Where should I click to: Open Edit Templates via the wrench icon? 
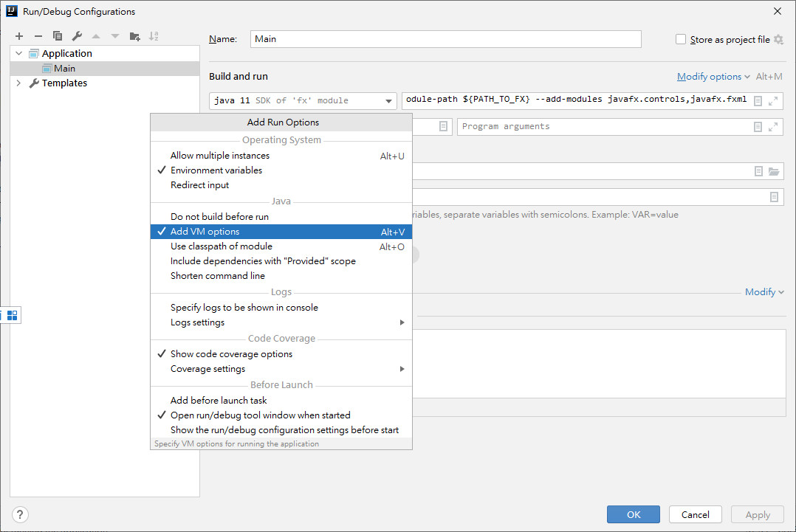(77, 36)
